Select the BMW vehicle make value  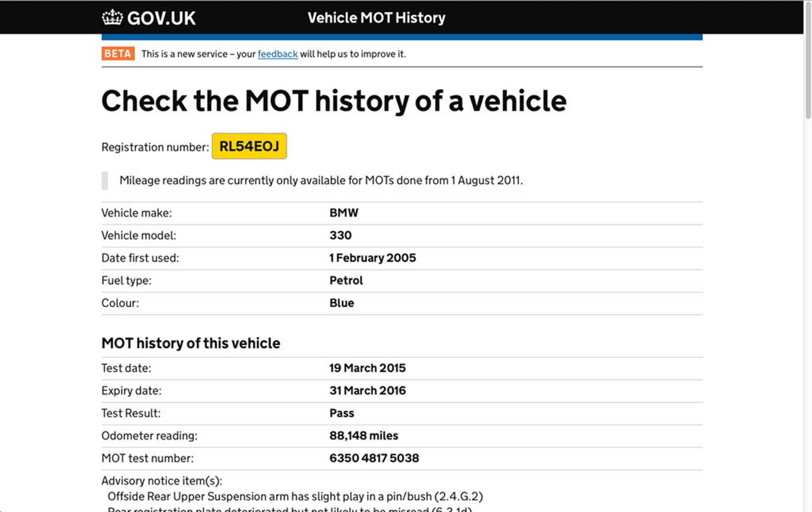point(344,213)
